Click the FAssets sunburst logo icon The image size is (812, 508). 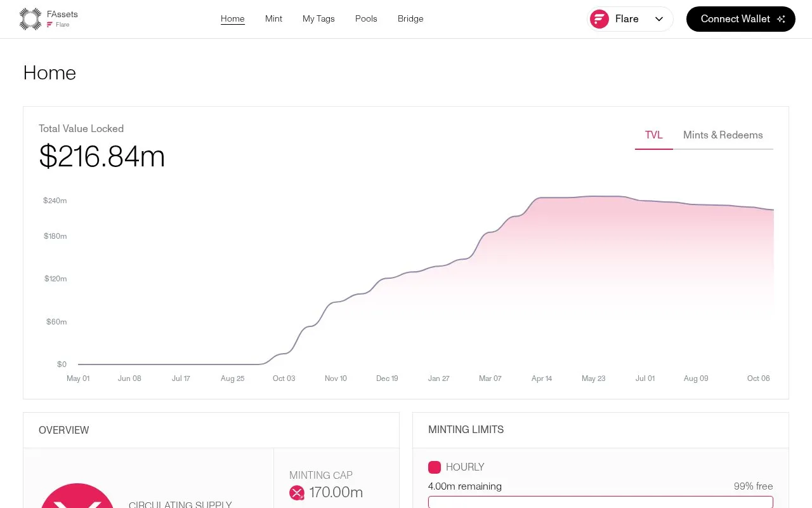point(30,19)
